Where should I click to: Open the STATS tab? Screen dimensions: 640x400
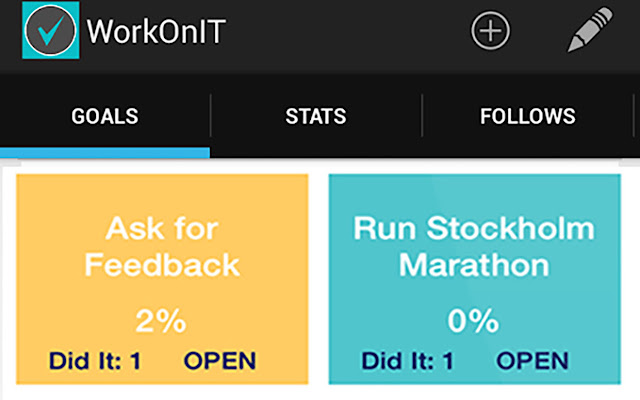(316, 116)
